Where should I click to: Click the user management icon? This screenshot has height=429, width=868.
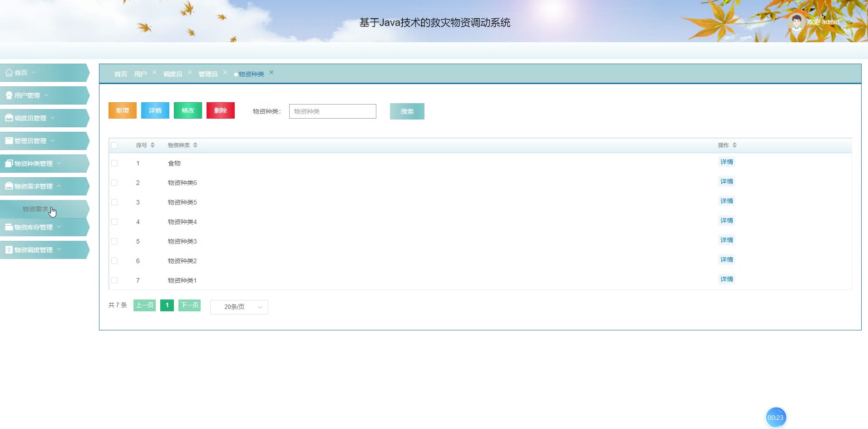coord(9,95)
